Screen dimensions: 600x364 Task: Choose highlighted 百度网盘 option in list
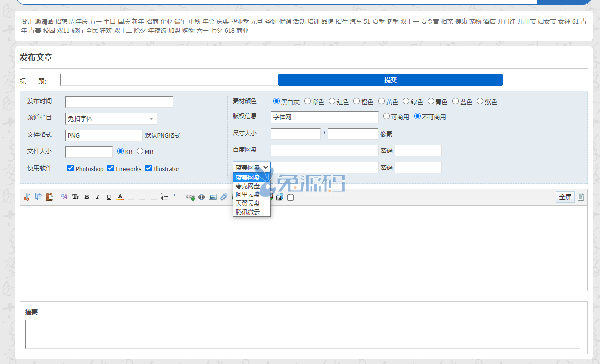pos(251,177)
